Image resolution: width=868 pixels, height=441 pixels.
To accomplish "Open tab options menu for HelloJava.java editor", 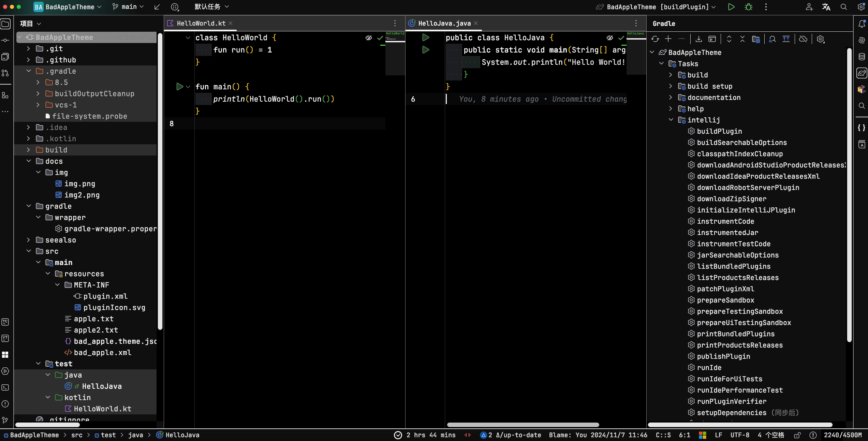I will pos(636,23).
